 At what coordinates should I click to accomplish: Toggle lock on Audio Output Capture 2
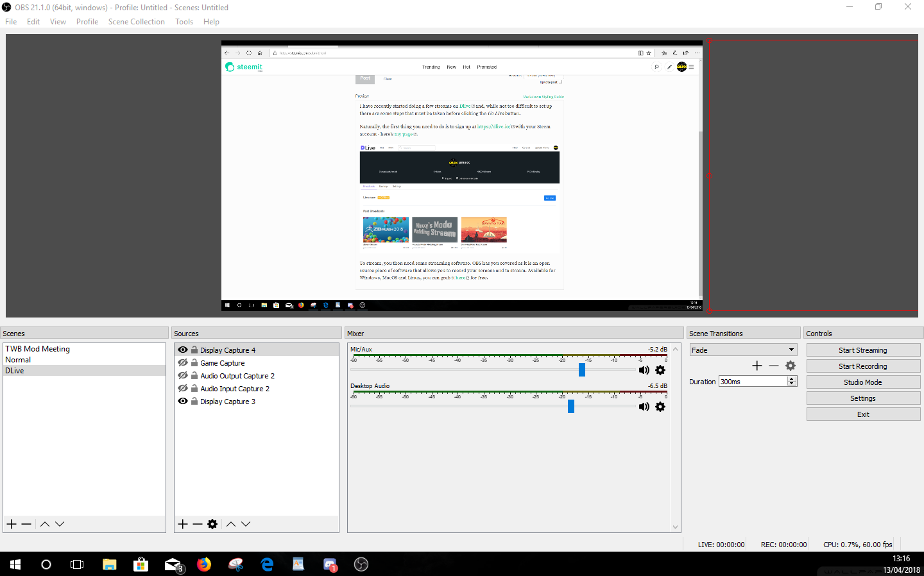pos(194,375)
